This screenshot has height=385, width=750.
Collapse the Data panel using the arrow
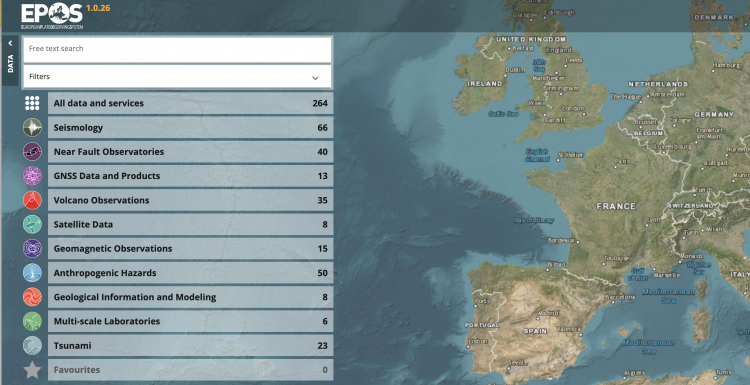(x=10, y=44)
